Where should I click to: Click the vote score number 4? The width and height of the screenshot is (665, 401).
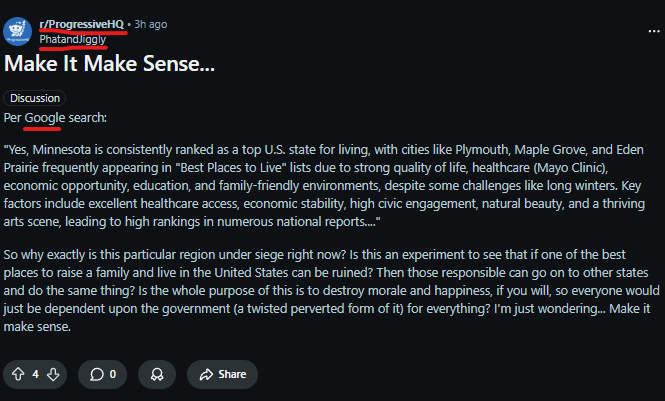(36, 374)
